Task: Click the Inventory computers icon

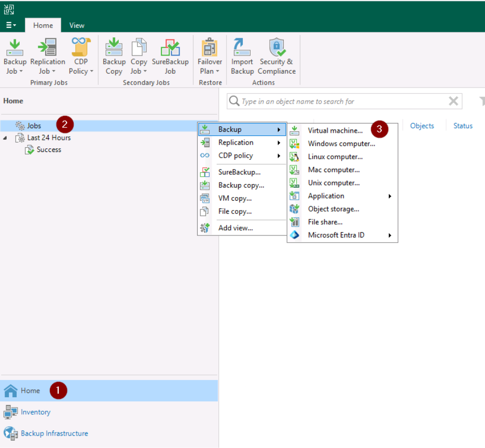Action: pyautogui.click(x=10, y=412)
